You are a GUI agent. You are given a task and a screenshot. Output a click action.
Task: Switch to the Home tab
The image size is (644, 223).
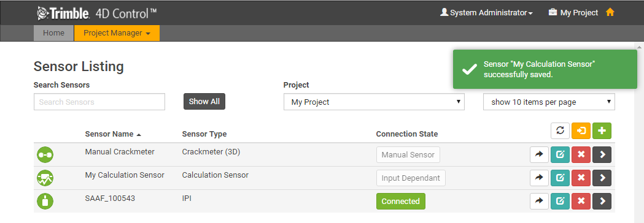(53, 33)
